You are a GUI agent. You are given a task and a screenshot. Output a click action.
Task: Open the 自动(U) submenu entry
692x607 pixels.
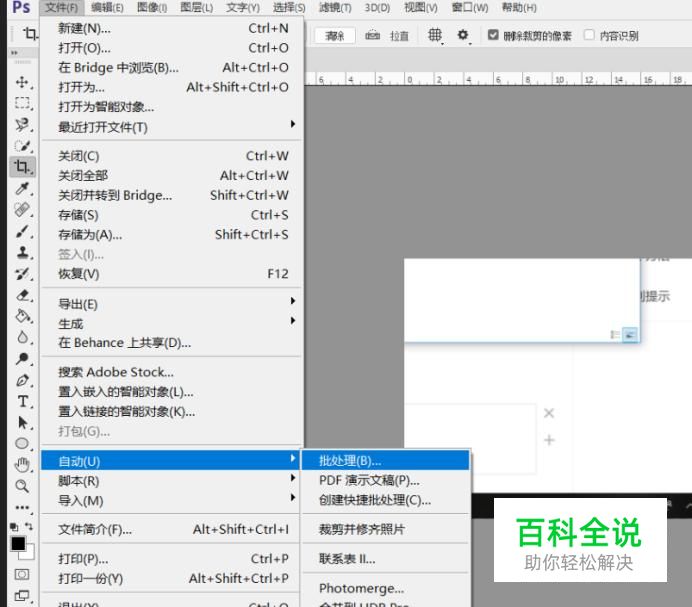[x=172, y=461]
